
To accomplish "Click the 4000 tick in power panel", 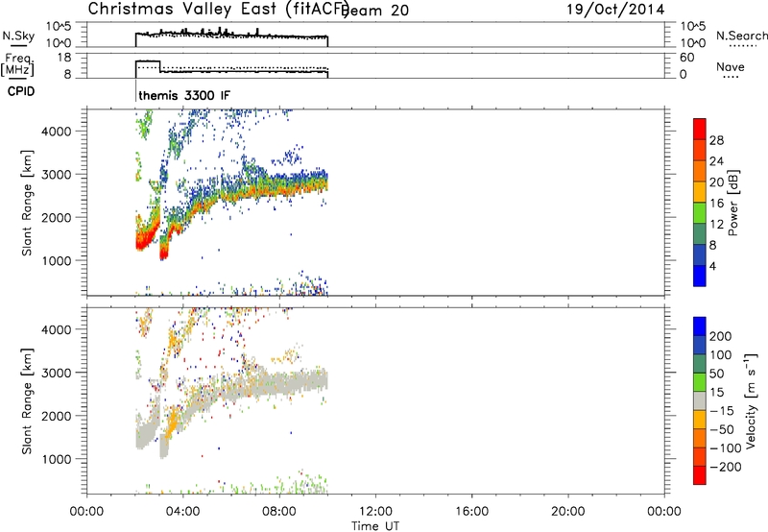I will pyautogui.click(x=56, y=132).
